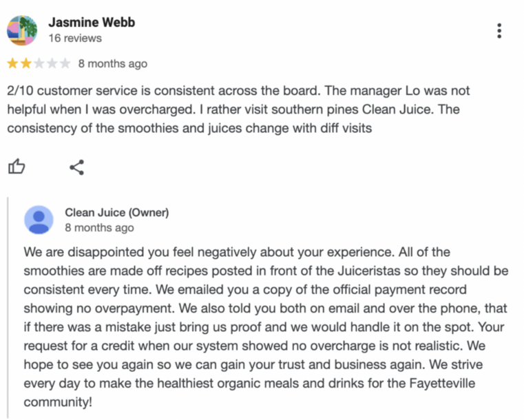Click the "16 reviews" text
This screenshot has height=420, width=524.
(74, 39)
